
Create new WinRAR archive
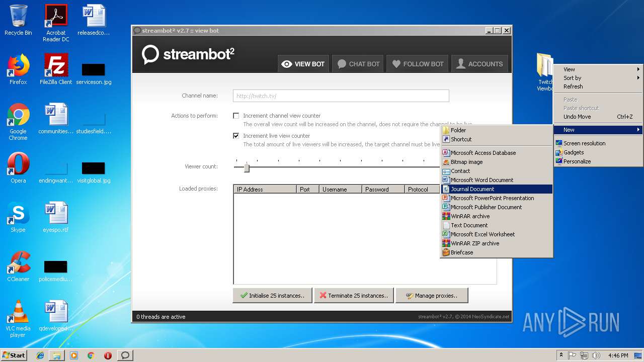pyautogui.click(x=497, y=216)
